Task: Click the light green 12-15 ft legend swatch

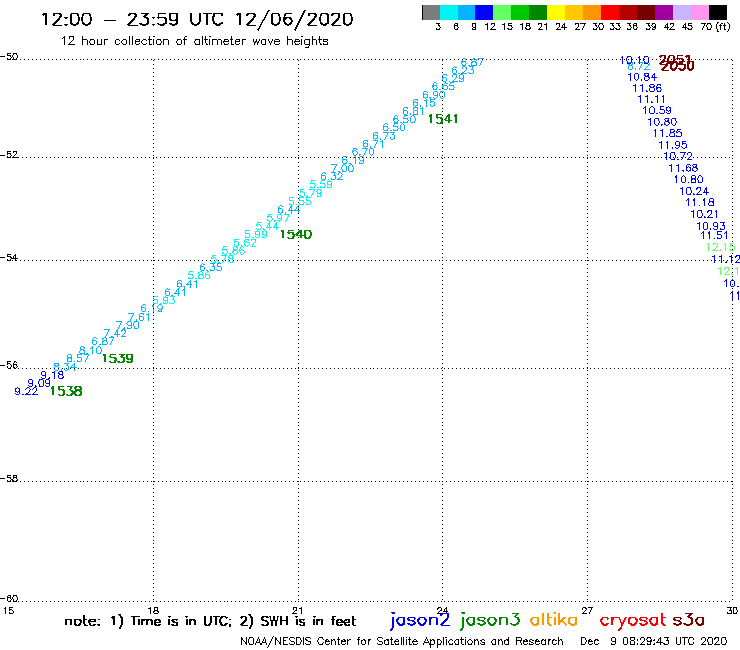Action: click(x=502, y=12)
